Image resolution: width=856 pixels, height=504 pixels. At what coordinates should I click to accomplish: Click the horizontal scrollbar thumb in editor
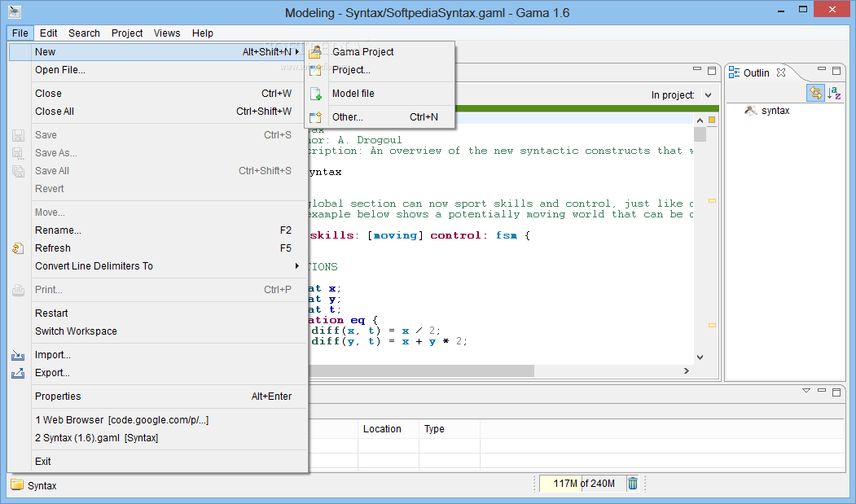421,370
